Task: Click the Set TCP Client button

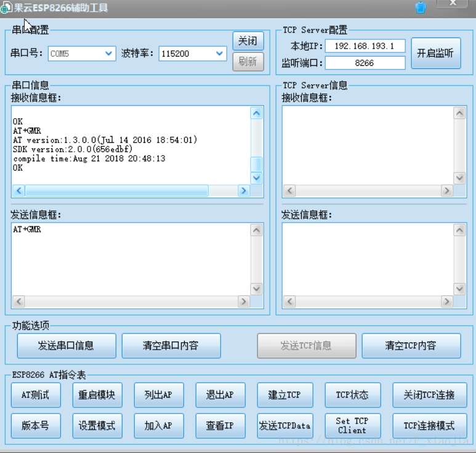Action: (353, 426)
